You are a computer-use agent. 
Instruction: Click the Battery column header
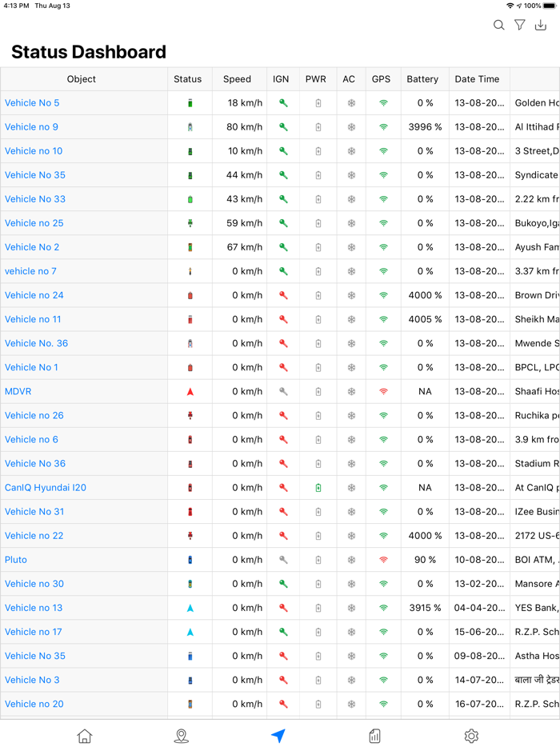click(422, 79)
